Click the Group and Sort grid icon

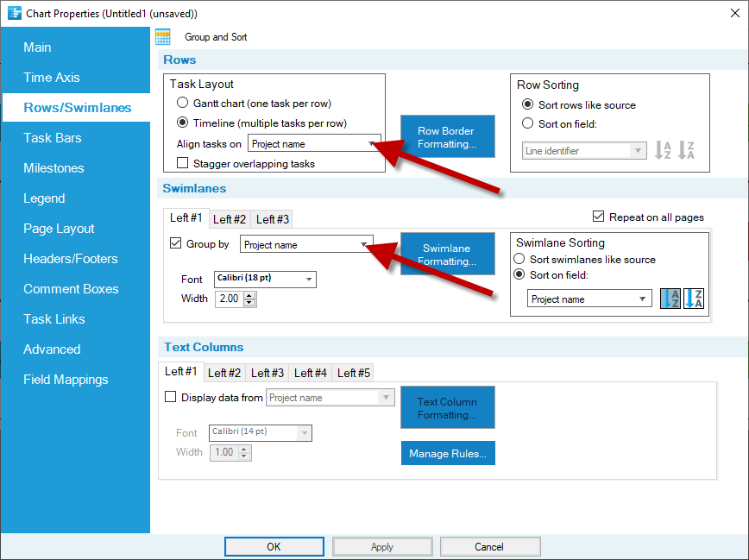[x=163, y=37]
